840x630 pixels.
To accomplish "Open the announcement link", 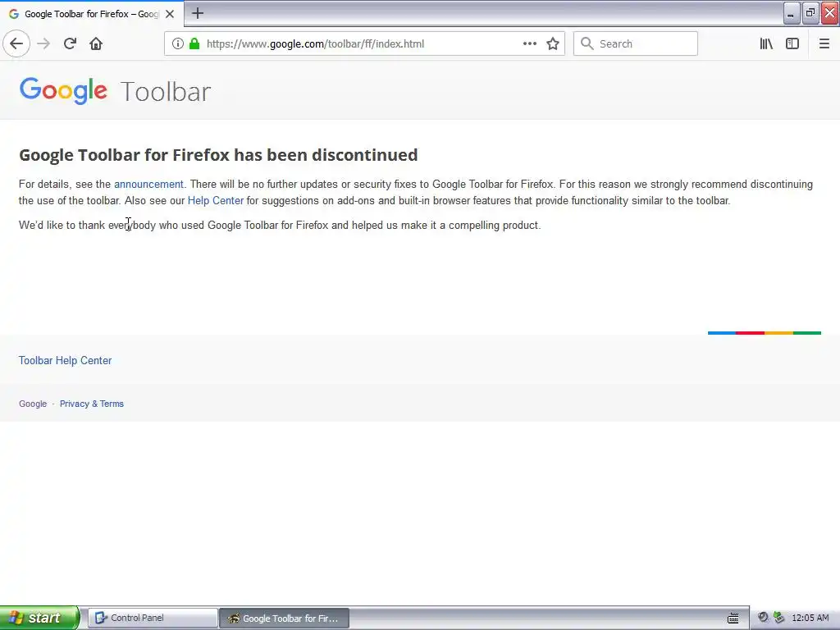I will click(148, 185).
